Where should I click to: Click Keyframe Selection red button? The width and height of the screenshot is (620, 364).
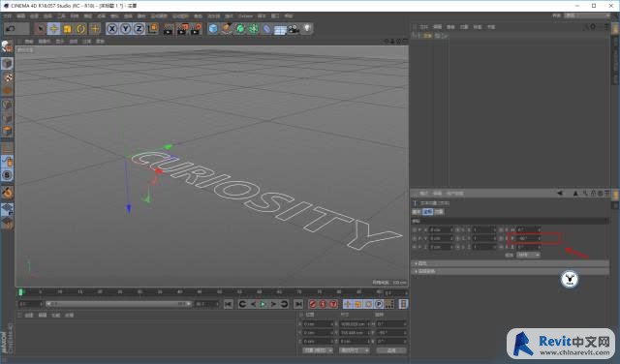(x=333, y=304)
